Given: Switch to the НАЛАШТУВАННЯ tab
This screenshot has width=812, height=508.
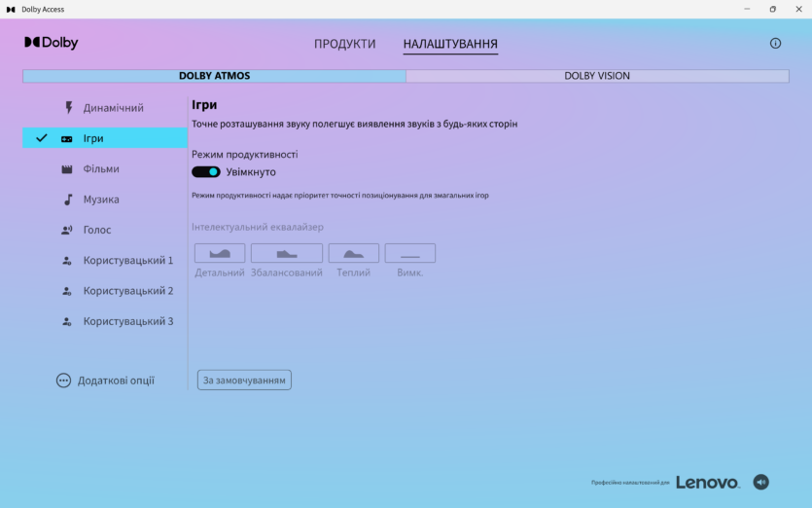Looking at the screenshot, I should pyautogui.click(x=450, y=44).
